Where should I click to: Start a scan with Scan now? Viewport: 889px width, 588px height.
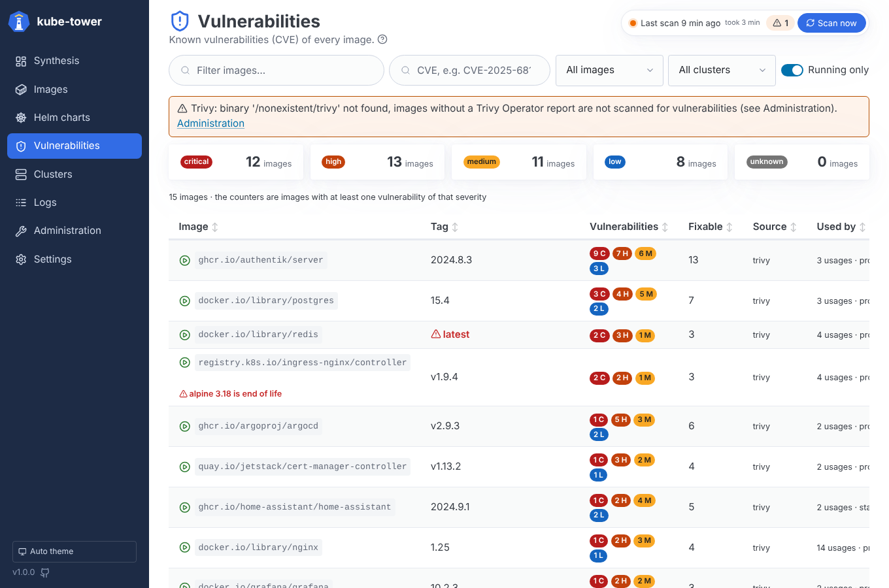click(831, 23)
